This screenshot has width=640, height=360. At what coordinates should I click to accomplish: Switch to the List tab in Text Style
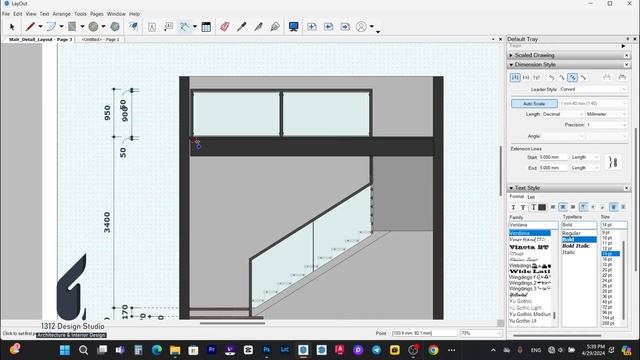click(x=531, y=197)
